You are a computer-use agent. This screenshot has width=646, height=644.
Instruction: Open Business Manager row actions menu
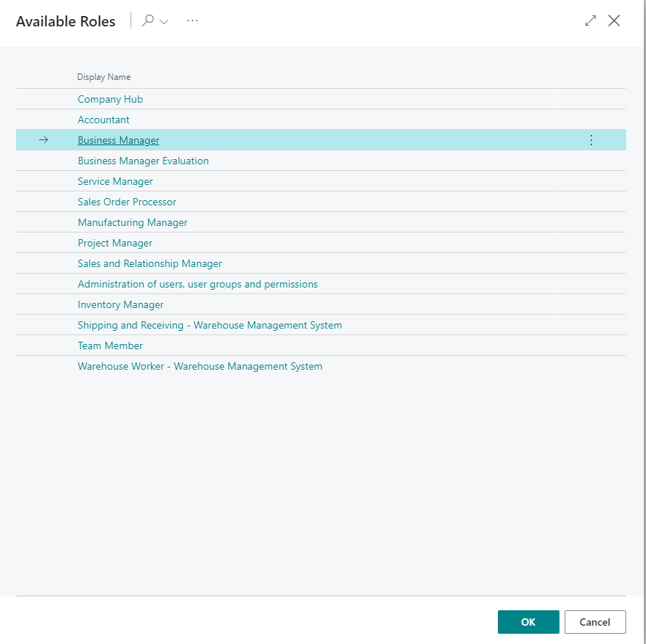point(591,140)
